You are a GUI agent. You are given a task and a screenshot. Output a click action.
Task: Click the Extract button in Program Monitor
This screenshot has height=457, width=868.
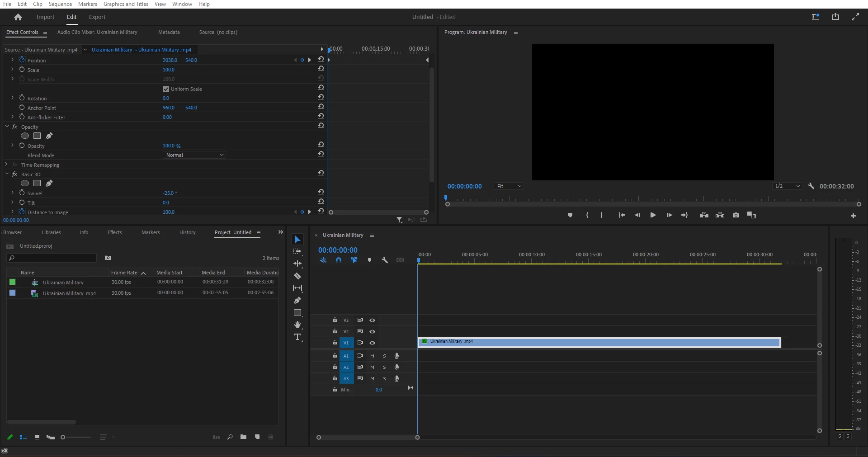click(720, 215)
